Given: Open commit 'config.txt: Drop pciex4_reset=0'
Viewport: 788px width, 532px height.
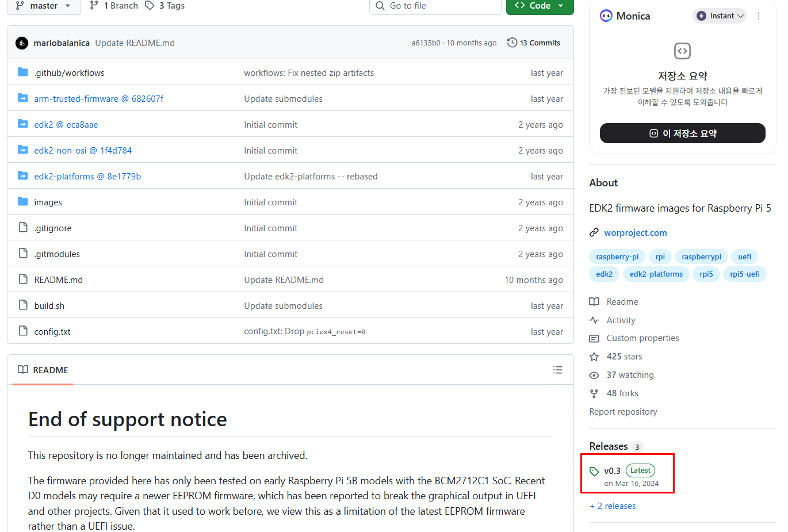Looking at the screenshot, I should click(305, 332).
